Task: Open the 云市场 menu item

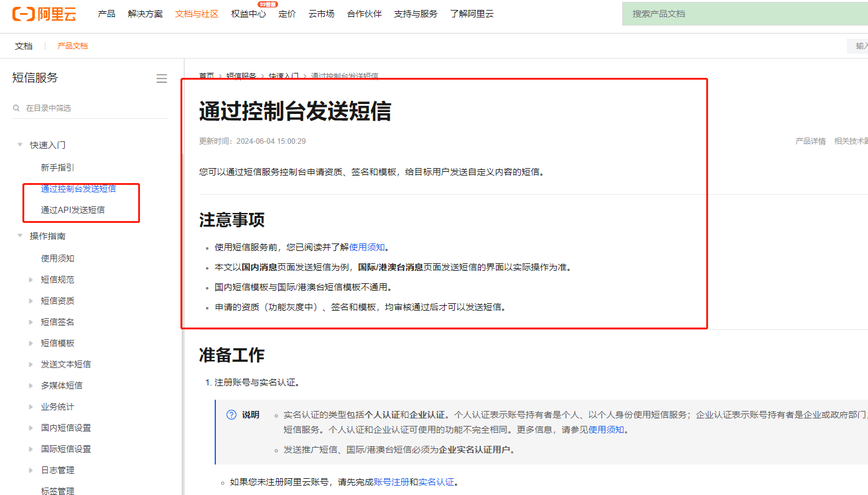Action: pos(322,14)
